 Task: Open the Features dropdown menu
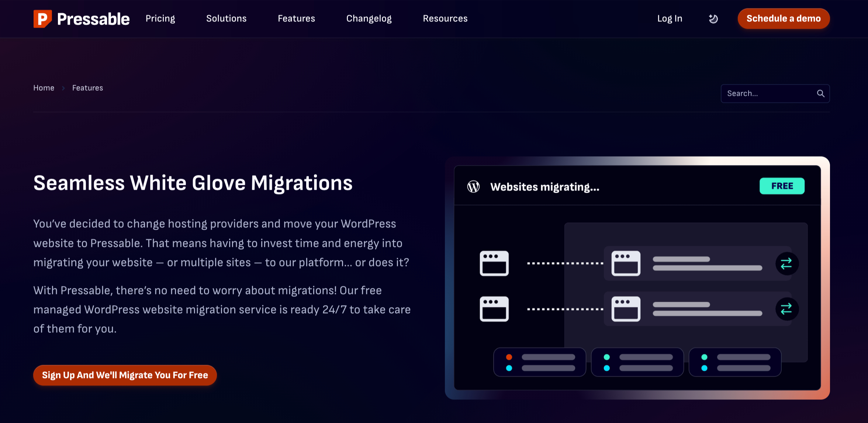(x=296, y=18)
